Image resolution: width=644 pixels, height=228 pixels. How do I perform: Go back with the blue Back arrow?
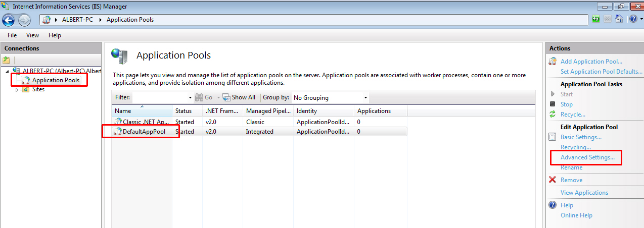9,20
